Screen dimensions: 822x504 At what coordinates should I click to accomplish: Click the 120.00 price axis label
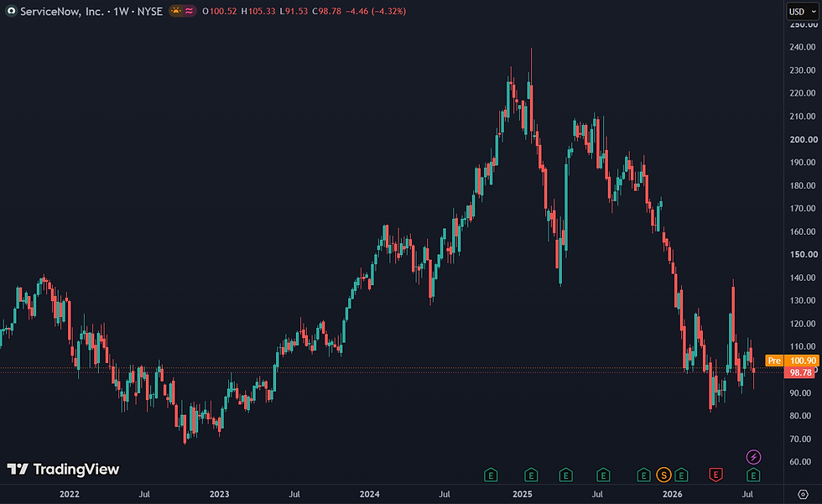click(x=803, y=323)
